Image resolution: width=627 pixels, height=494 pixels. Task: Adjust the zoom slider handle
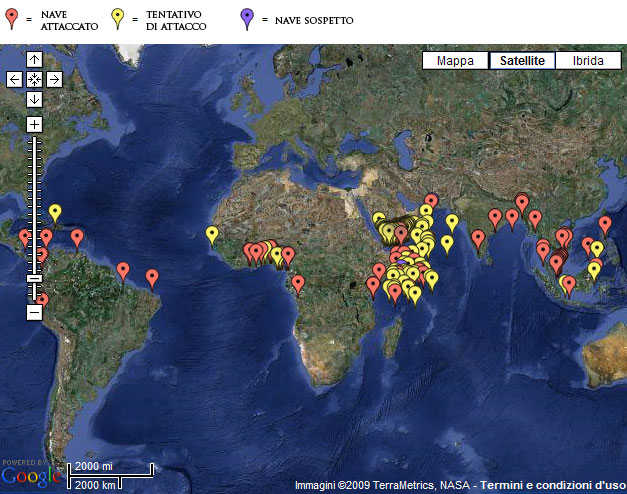(x=34, y=279)
